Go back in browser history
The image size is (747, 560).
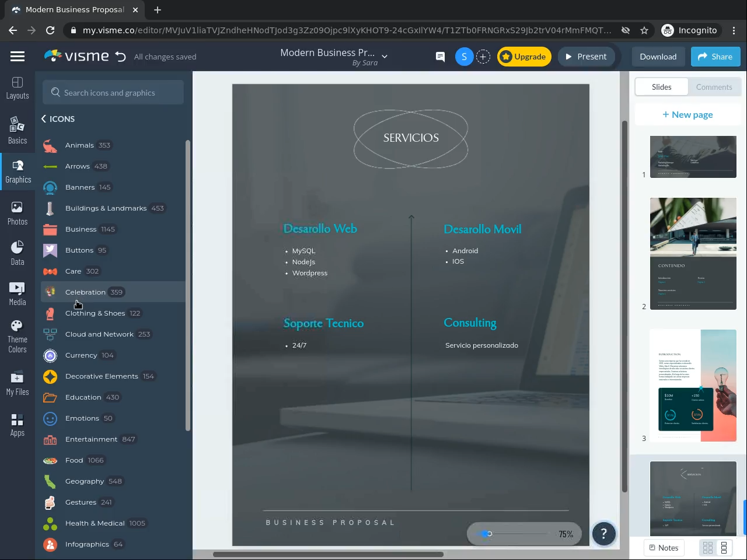13,30
